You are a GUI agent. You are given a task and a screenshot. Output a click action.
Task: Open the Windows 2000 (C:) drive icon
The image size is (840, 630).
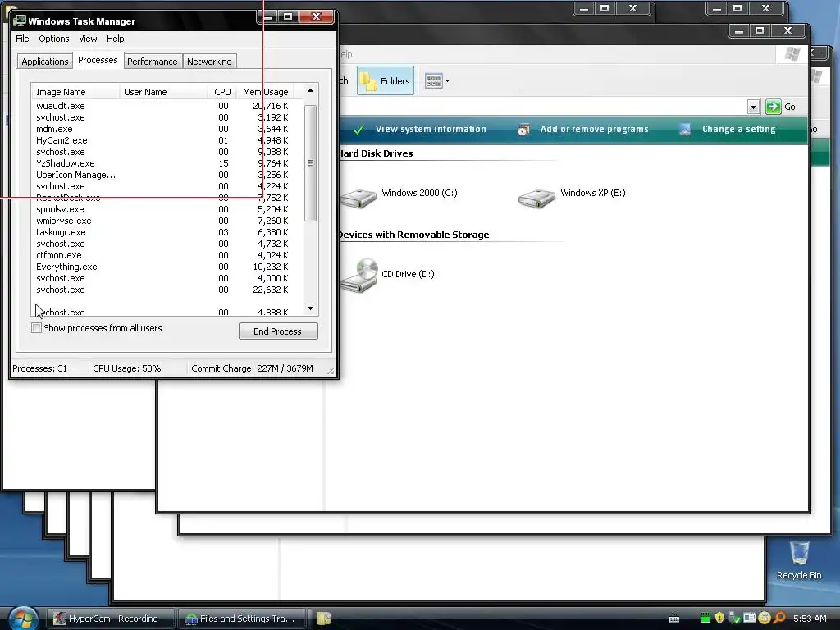(358, 198)
